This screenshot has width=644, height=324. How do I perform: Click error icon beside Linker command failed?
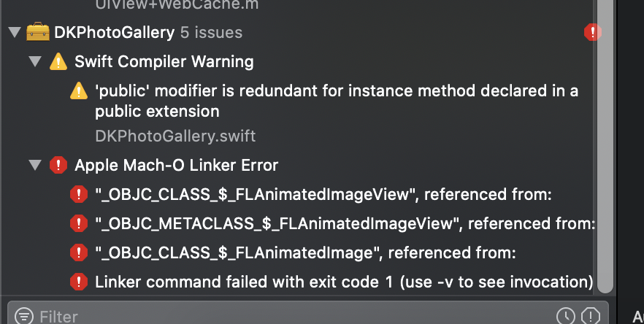pyautogui.click(x=79, y=282)
